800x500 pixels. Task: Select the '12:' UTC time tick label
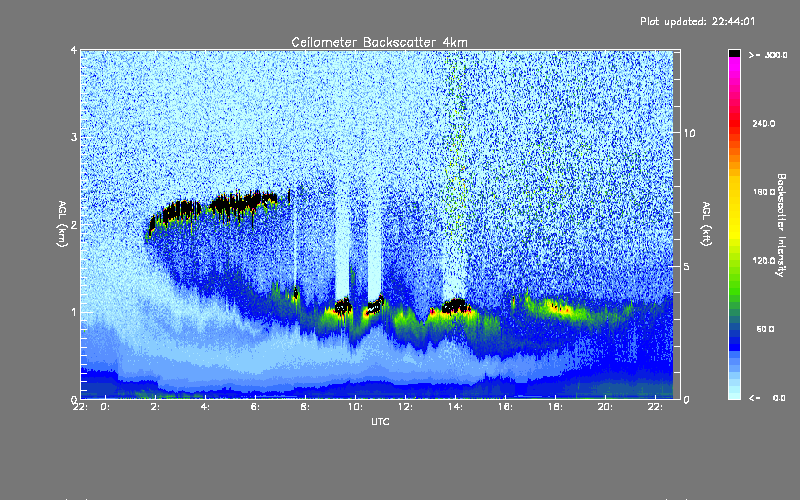405,407
